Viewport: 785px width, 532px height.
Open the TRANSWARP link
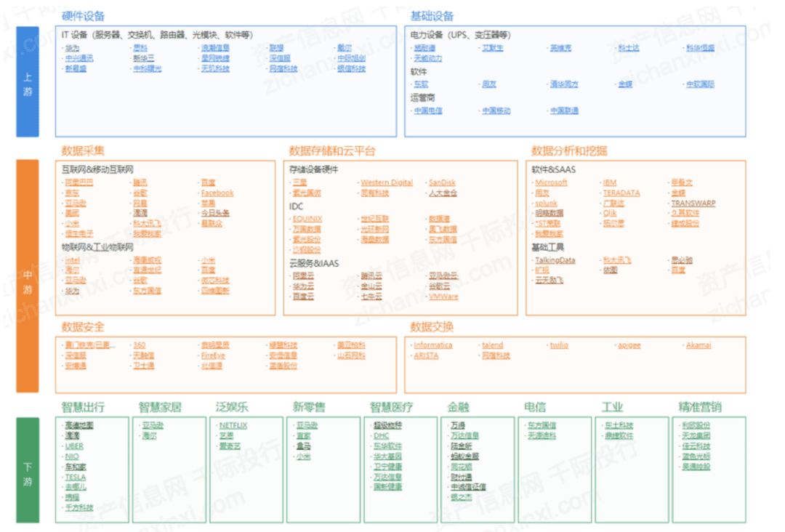point(693,203)
